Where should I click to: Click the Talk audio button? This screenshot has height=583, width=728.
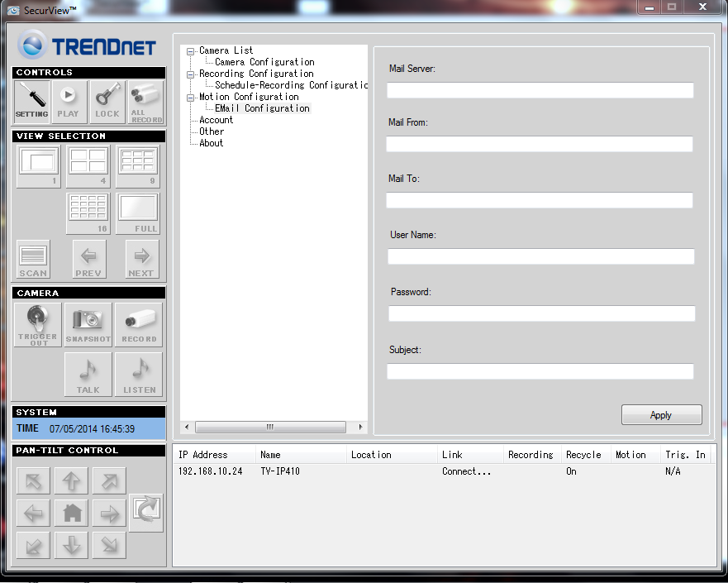88,375
